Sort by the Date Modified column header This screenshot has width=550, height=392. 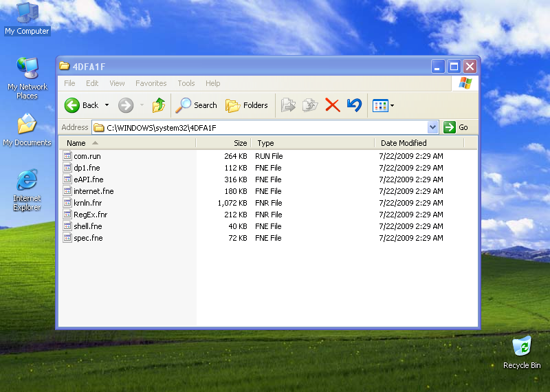click(419, 143)
